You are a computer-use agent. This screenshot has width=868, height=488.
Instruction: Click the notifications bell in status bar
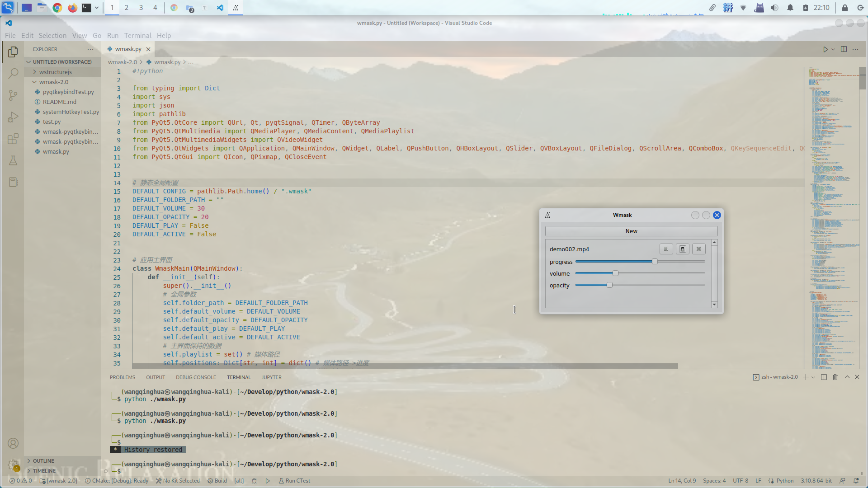[856, 481]
